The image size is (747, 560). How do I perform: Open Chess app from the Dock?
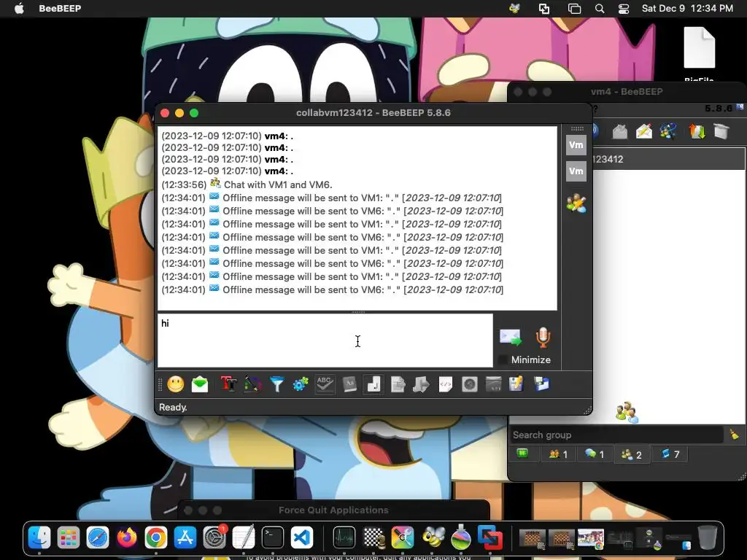374,537
